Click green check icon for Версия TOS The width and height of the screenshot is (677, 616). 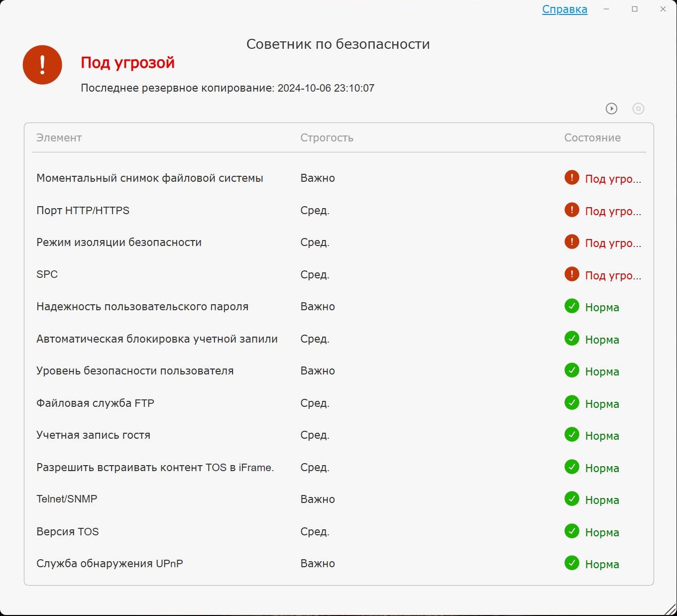pos(572,531)
